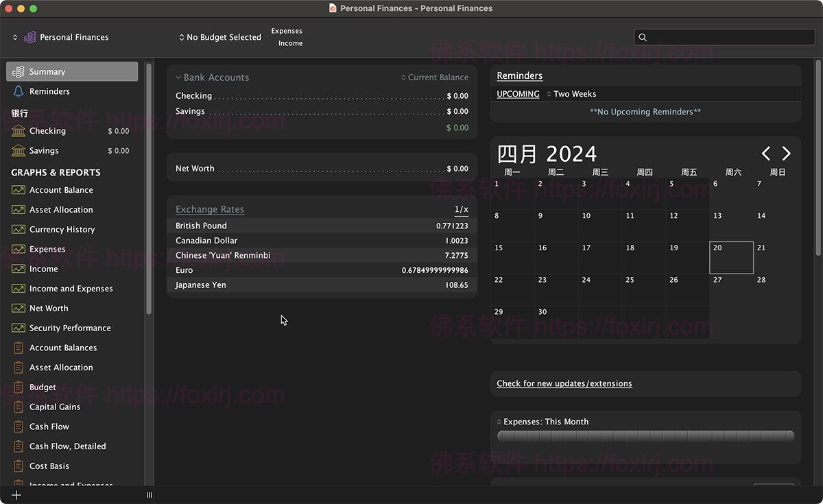Viewport: 823px width, 504px height.
Task: Click the Reminders bell icon
Action: point(19,91)
